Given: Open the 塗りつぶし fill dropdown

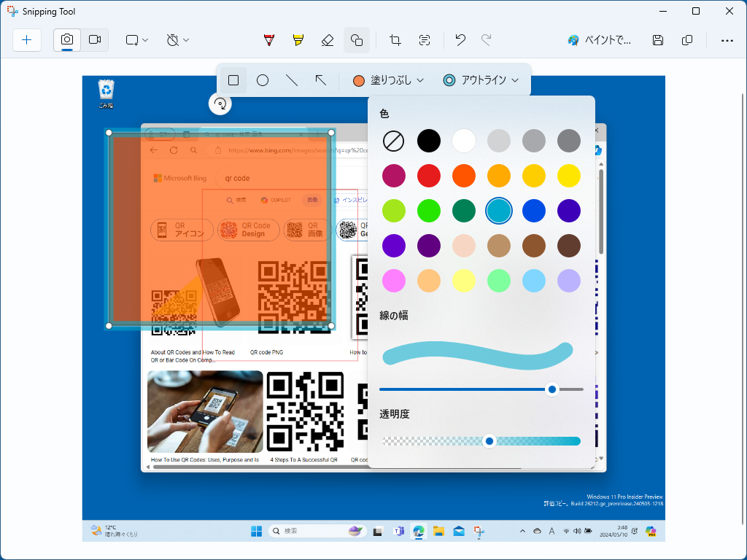Looking at the screenshot, I should click(x=388, y=80).
